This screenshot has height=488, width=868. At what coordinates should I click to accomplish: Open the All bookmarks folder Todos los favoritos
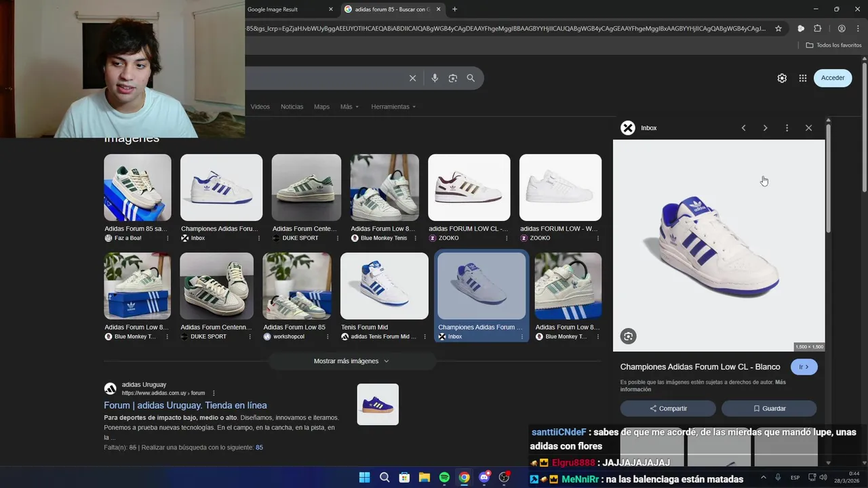click(833, 45)
